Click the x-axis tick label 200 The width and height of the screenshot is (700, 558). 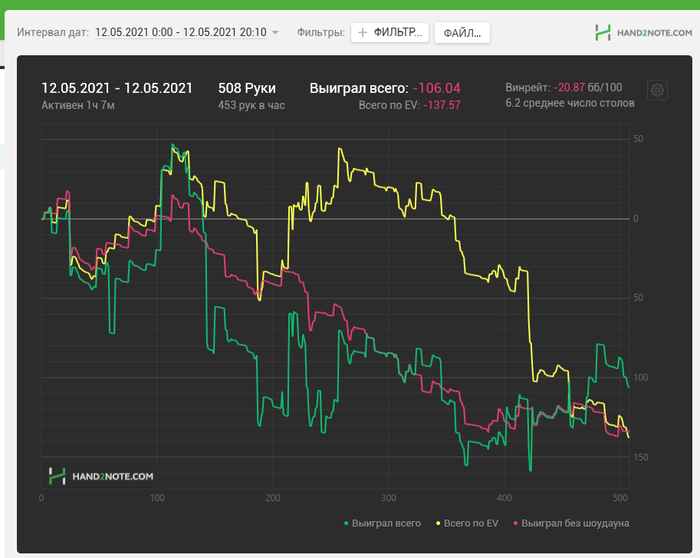point(273,498)
